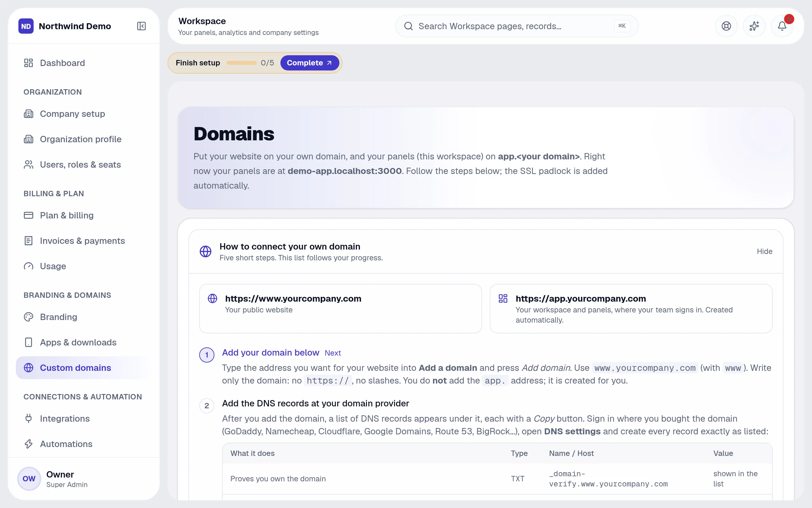Hide the How to connect guide
Screen dimensions: 812x508
(x=764, y=251)
